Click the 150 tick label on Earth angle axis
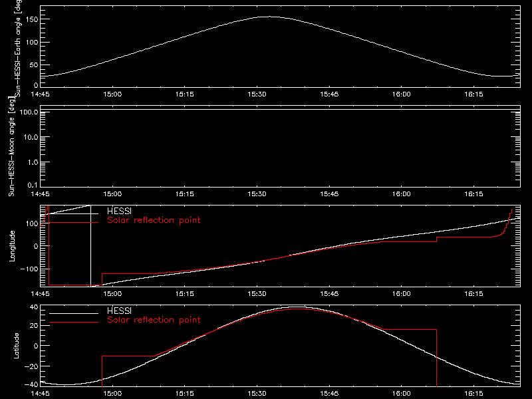 tap(33, 19)
